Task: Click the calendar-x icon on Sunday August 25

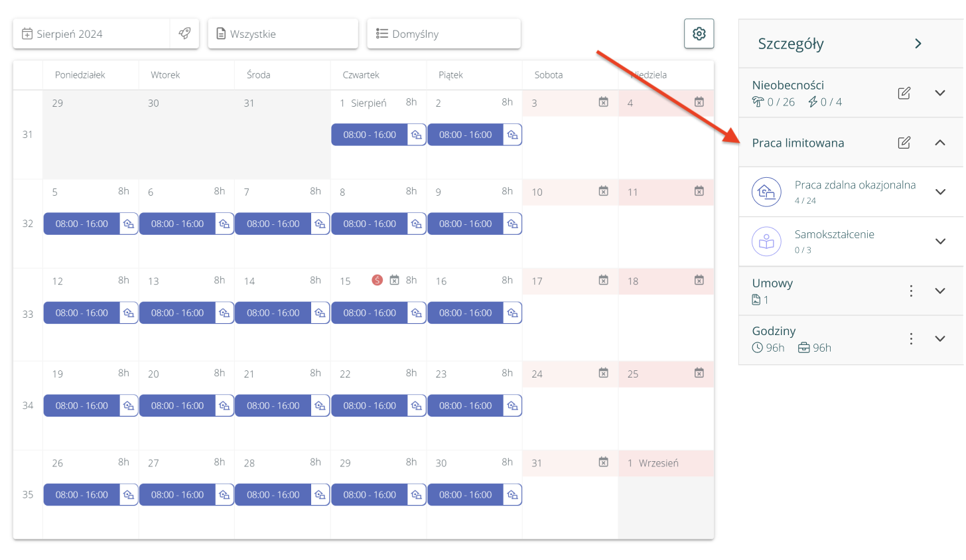Action: coord(699,373)
